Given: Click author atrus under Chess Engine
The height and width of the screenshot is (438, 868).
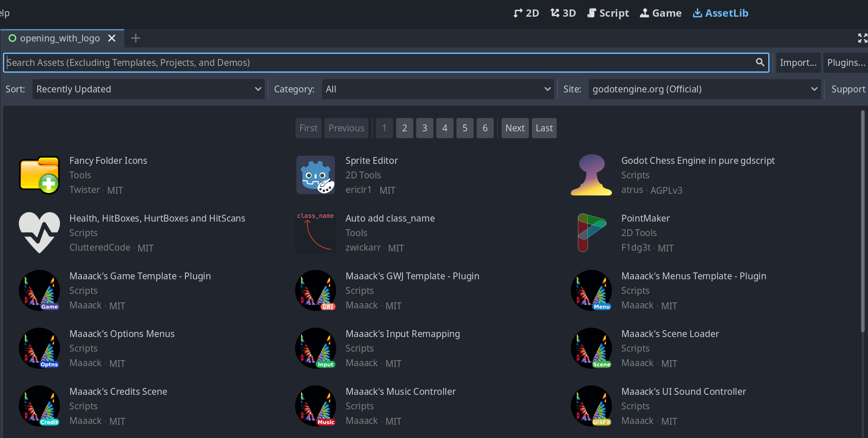Looking at the screenshot, I should pyautogui.click(x=632, y=190).
